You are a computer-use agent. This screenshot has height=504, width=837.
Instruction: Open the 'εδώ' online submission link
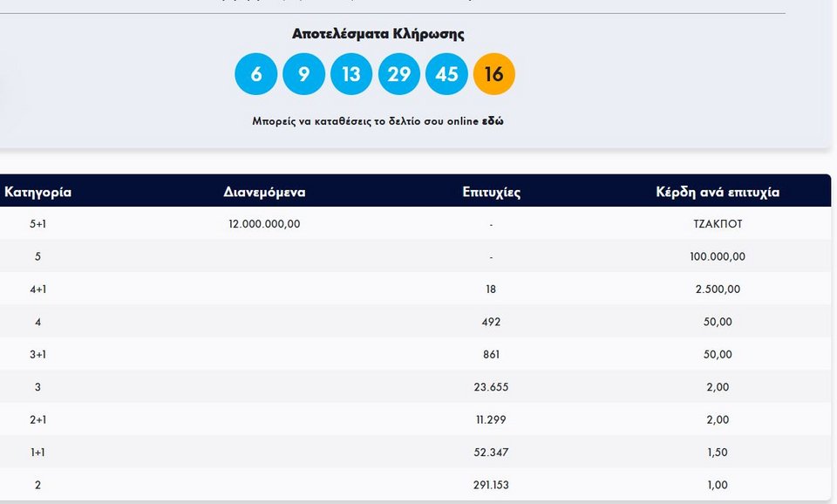coord(493,121)
